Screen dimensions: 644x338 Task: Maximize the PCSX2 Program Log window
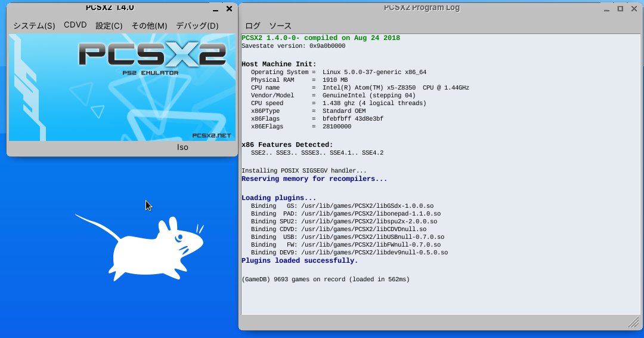coord(620,8)
